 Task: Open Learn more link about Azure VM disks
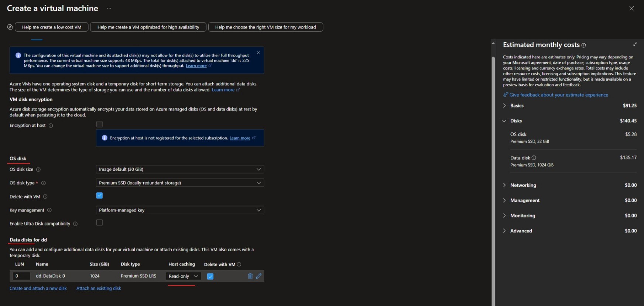pyautogui.click(x=223, y=90)
